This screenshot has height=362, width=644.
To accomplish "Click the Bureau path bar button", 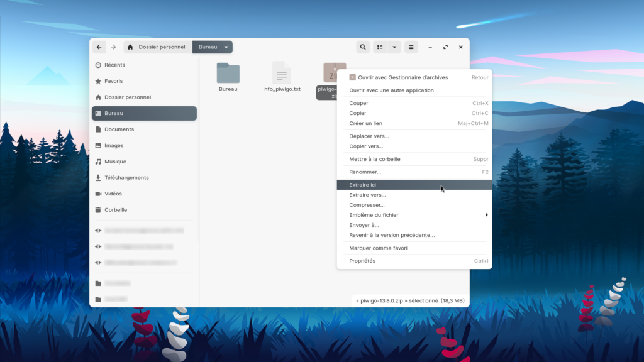I will (213, 47).
